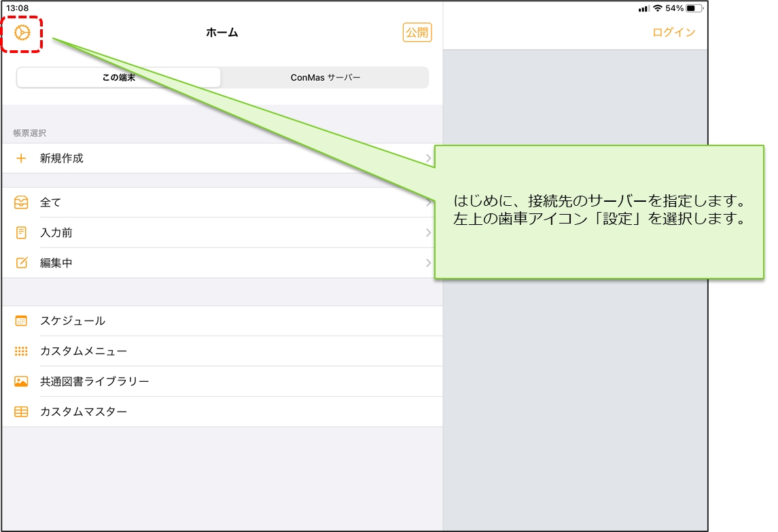Viewport: 778px width, 532px height.
Task: Click the スケジュール calendar icon
Action: (x=21, y=321)
